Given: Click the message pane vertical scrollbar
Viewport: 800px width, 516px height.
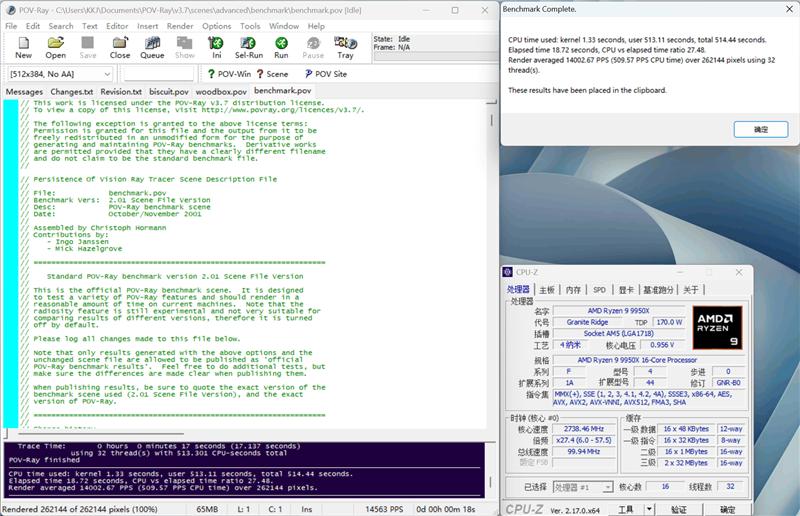Looking at the screenshot, I should coord(490,469).
